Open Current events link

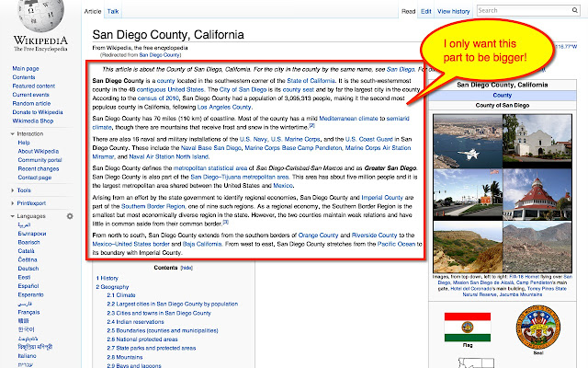coord(30,95)
